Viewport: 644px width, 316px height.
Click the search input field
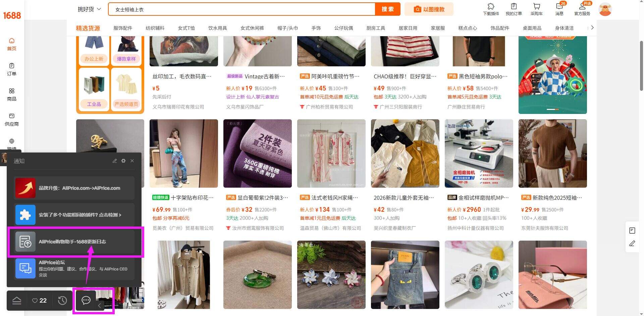241,9
